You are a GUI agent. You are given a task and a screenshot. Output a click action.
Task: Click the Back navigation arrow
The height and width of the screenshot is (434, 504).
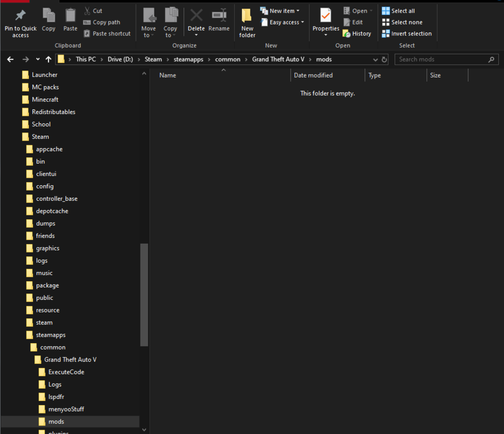(x=10, y=59)
